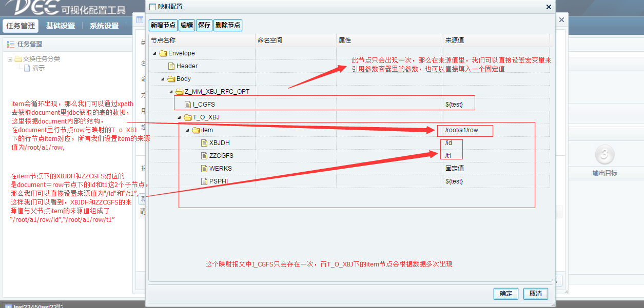Click the 节点名称 column header
The image size is (644, 308).
tap(202, 40)
